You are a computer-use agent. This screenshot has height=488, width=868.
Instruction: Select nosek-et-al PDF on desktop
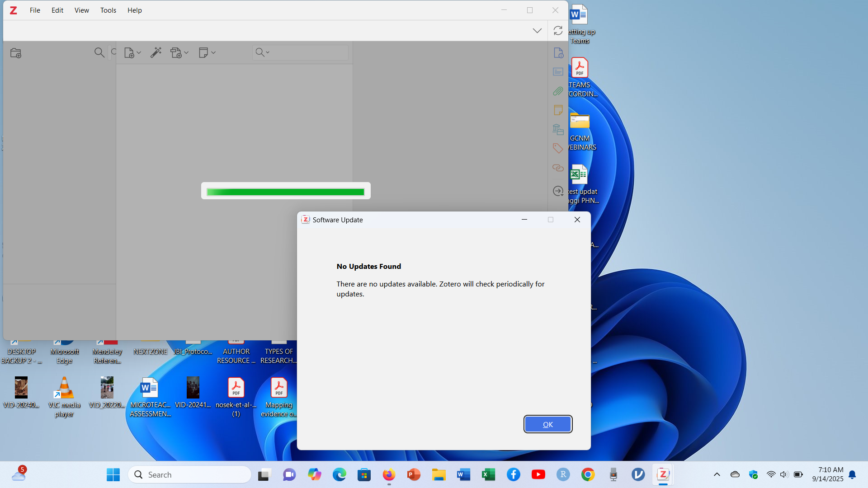pyautogui.click(x=236, y=397)
